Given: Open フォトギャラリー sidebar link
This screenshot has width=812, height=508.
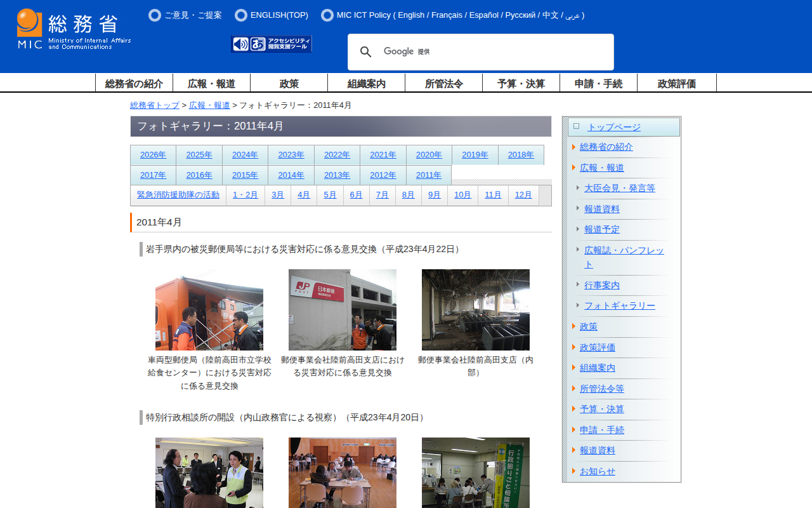Looking at the screenshot, I should click(x=620, y=305).
